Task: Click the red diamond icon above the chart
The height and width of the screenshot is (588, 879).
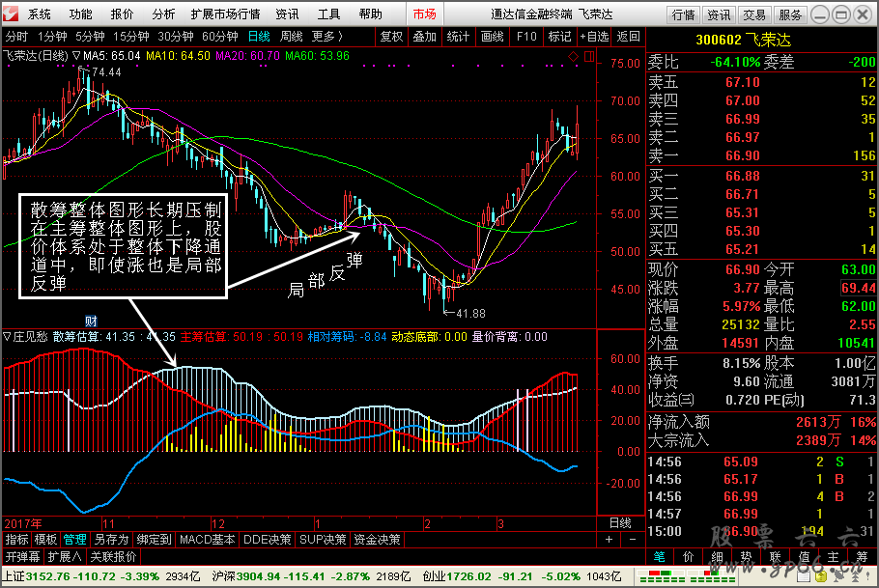Action: pyautogui.click(x=573, y=57)
